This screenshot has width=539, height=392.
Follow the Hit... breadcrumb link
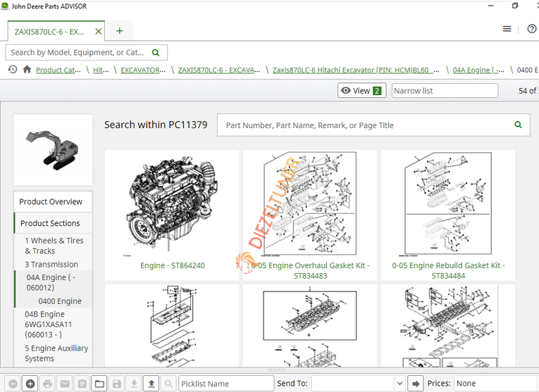click(101, 70)
